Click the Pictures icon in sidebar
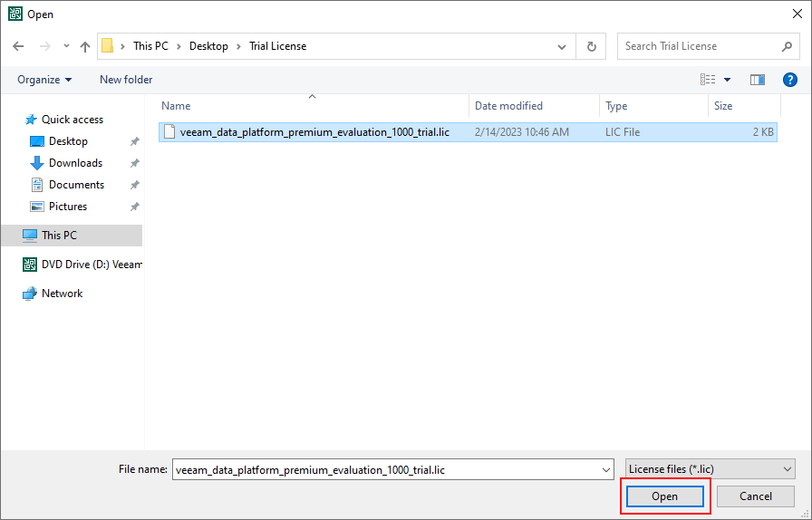The height and width of the screenshot is (520, 812). [x=37, y=207]
